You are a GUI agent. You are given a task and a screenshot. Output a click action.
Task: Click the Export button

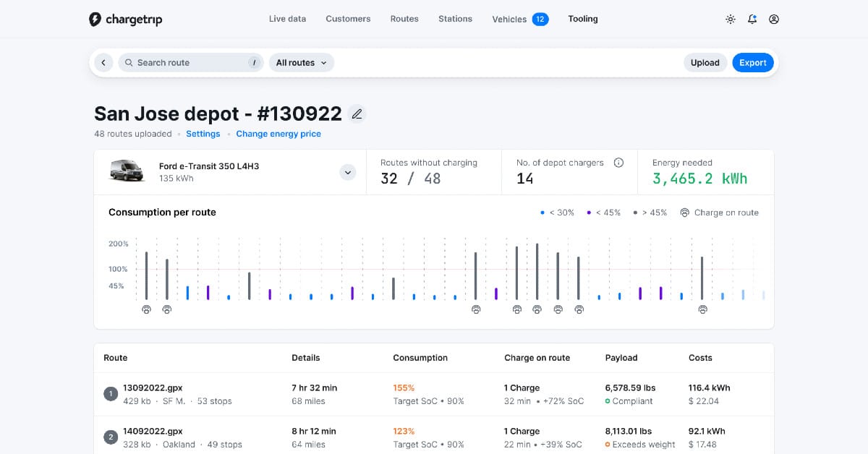click(753, 63)
